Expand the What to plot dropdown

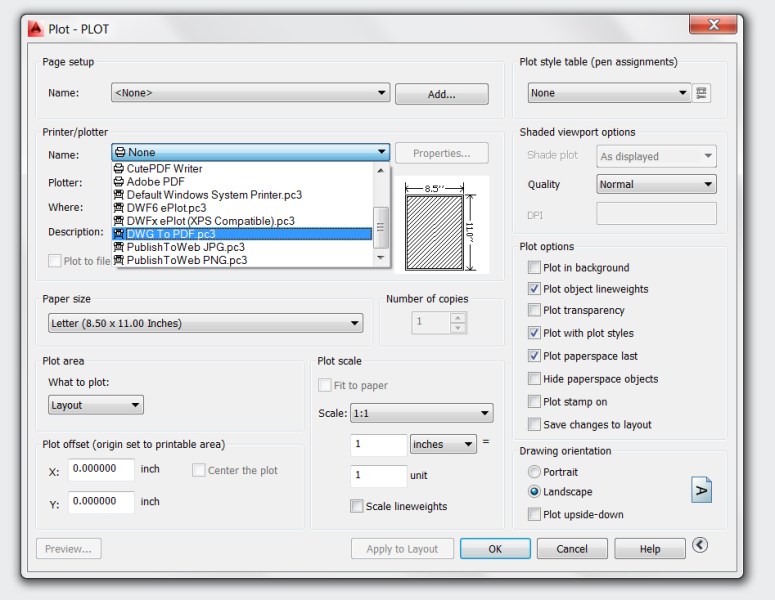pos(96,405)
